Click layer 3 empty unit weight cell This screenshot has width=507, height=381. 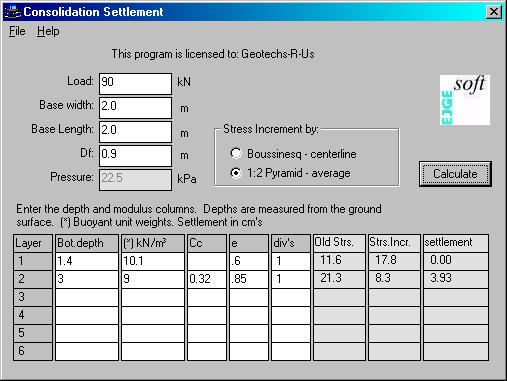point(153,297)
